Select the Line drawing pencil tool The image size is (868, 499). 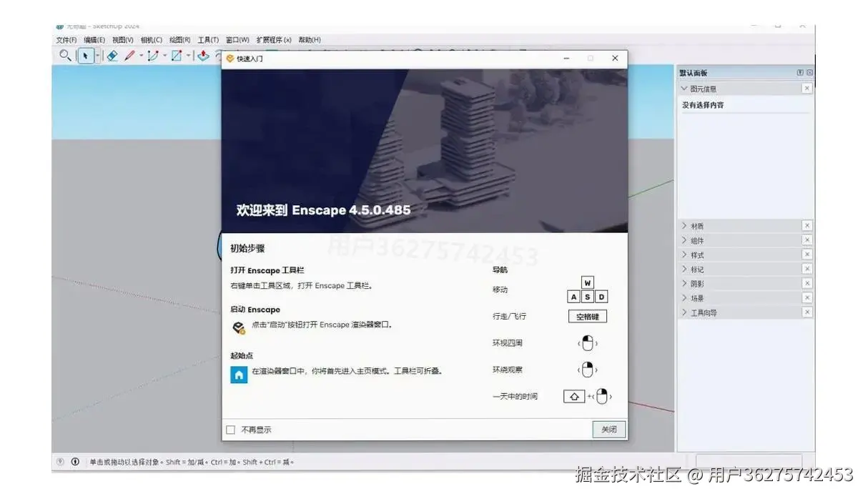pyautogui.click(x=129, y=56)
